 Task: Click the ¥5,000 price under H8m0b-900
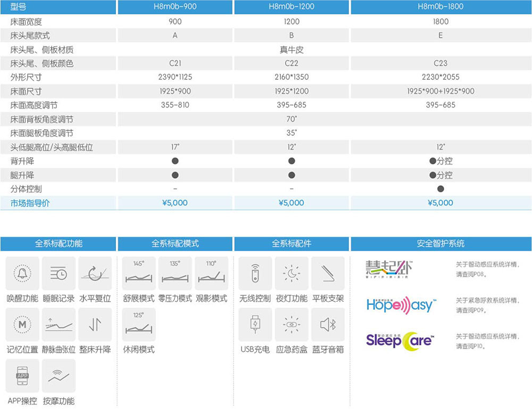click(x=175, y=203)
